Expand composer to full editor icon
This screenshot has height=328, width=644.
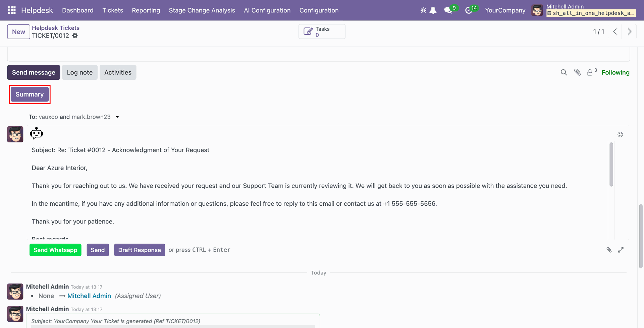621,250
